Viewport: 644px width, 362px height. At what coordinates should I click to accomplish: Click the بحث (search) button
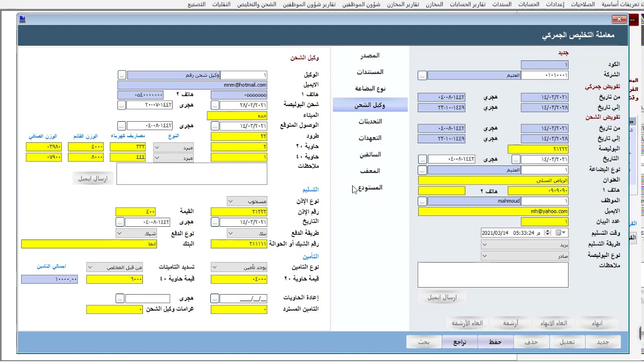click(424, 342)
